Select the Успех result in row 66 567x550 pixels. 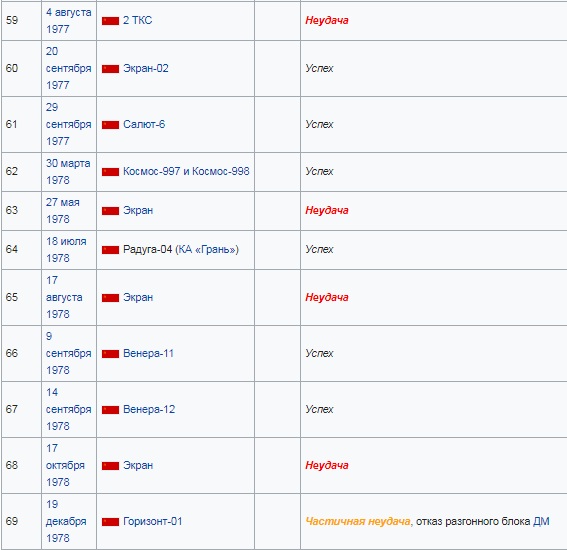click(x=319, y=353)
